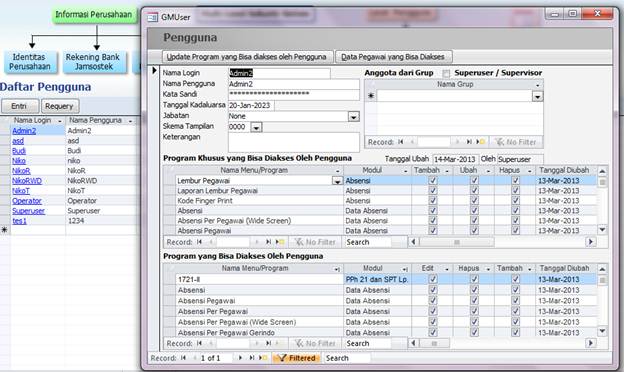Click No Filter in Program Khusus navigator
624x372 pixels.
click(x=316, y=242)
